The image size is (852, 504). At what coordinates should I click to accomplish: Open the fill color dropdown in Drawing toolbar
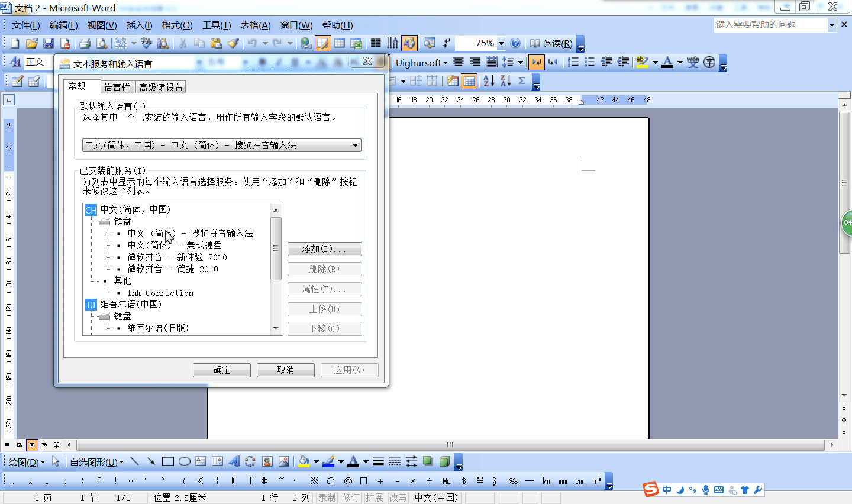pyautogui.click(x=316, y=461)
